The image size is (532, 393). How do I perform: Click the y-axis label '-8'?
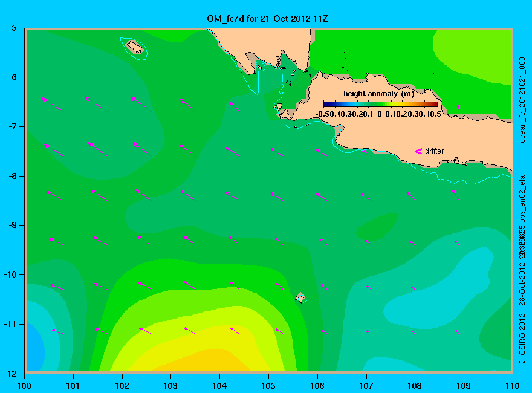13,176
